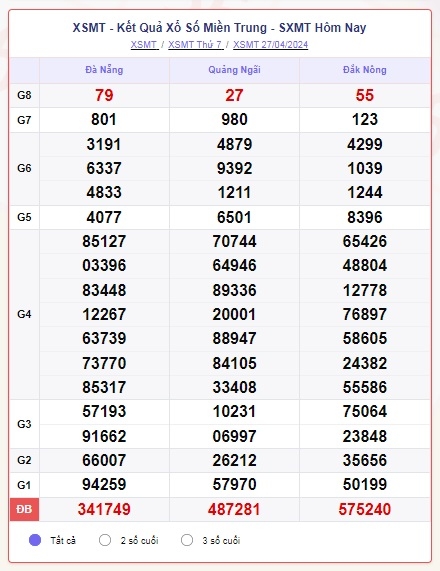440x571 pixels.
Task: Click the G4 number 48804
Action: tap(365, 265)
